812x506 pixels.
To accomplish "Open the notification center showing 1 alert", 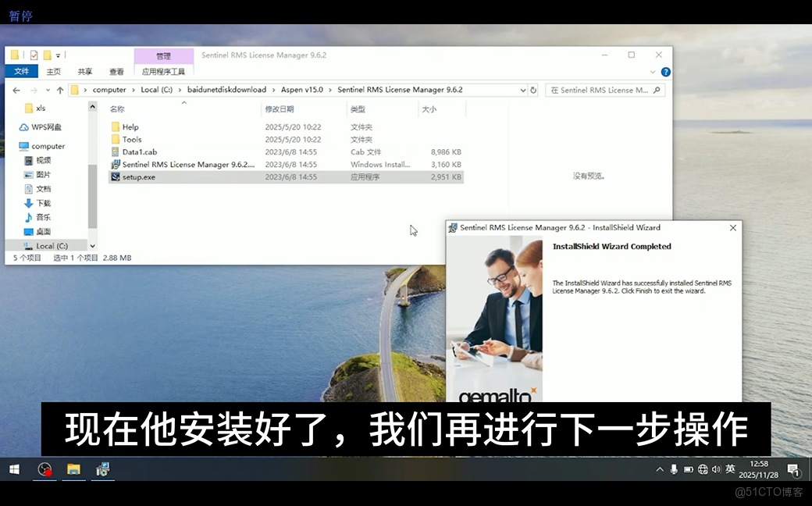I will point(794,469).
